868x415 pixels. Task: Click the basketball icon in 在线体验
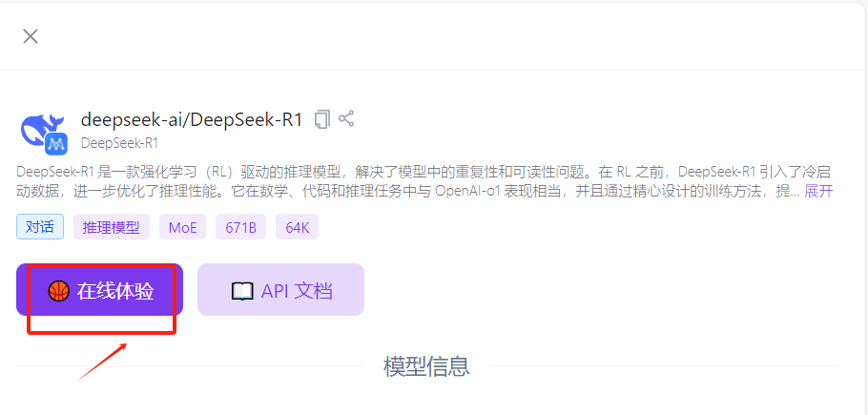[59, 290]
